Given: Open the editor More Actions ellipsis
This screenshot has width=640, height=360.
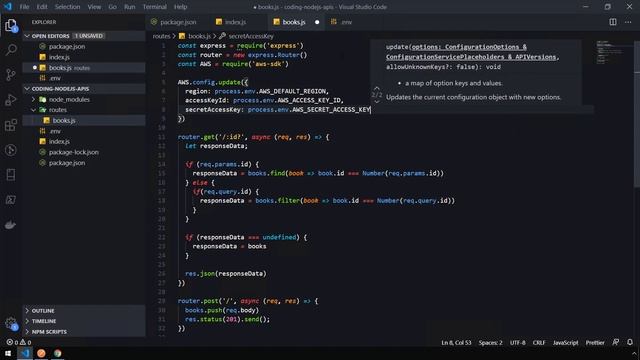Looking at the screenshot, I should pos(628,22).
